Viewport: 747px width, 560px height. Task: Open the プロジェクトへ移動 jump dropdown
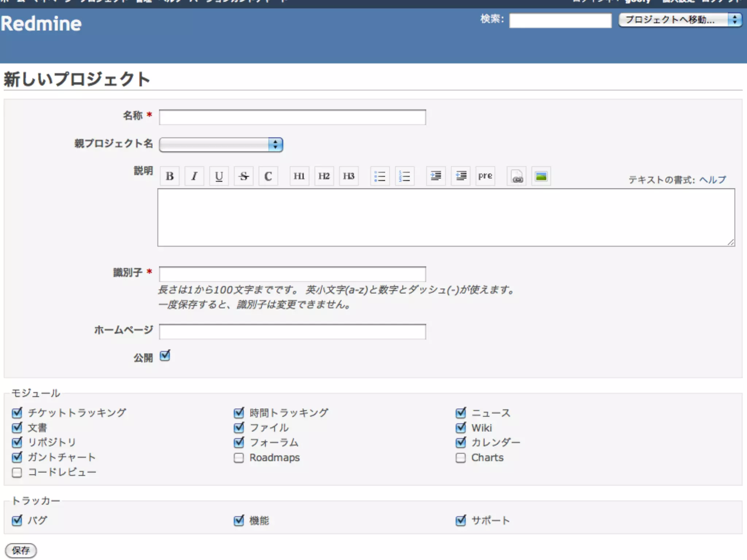(680, 20)
